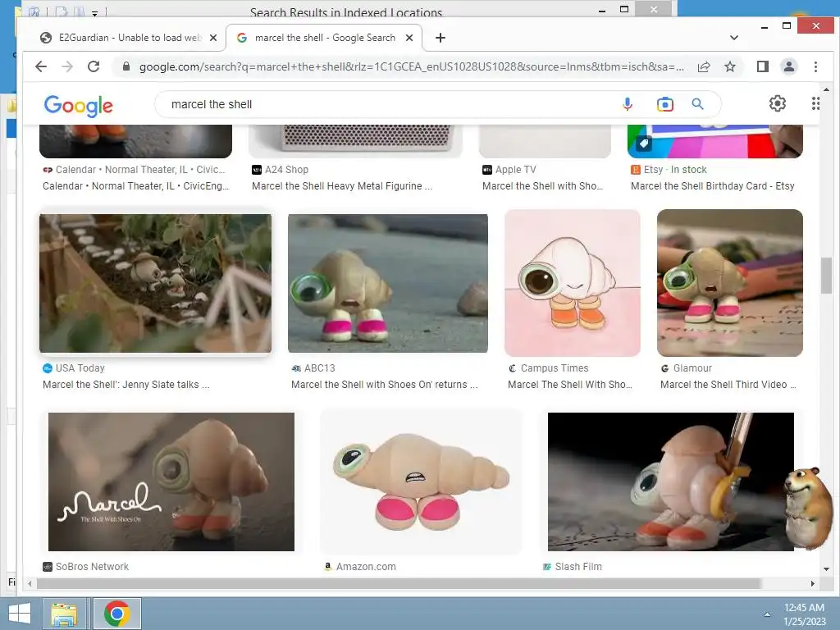This screenshot has width=840, height=630.
Task: Click scroll right arrow at bottom
Action: (812, 583)
